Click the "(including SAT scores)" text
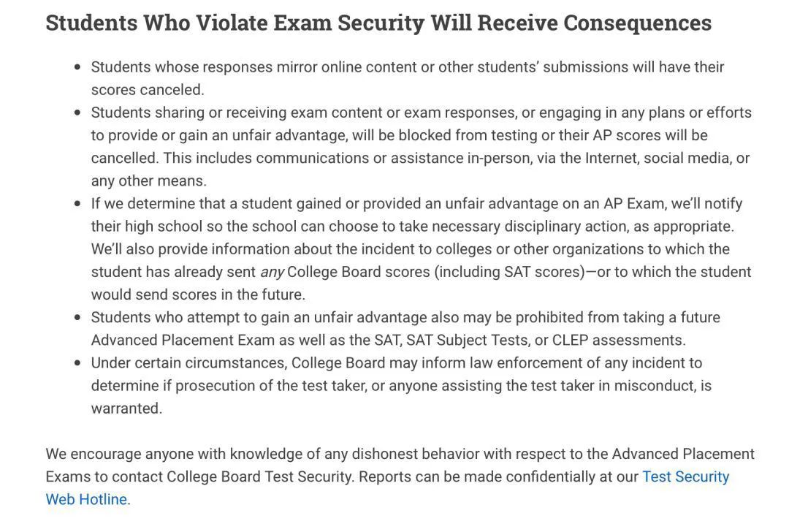 click(510, 273)
